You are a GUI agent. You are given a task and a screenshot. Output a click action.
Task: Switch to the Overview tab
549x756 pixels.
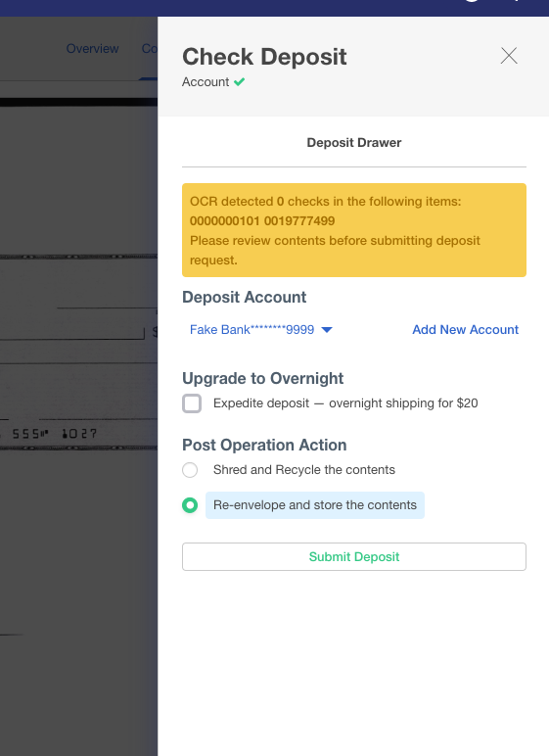(92, 49)
